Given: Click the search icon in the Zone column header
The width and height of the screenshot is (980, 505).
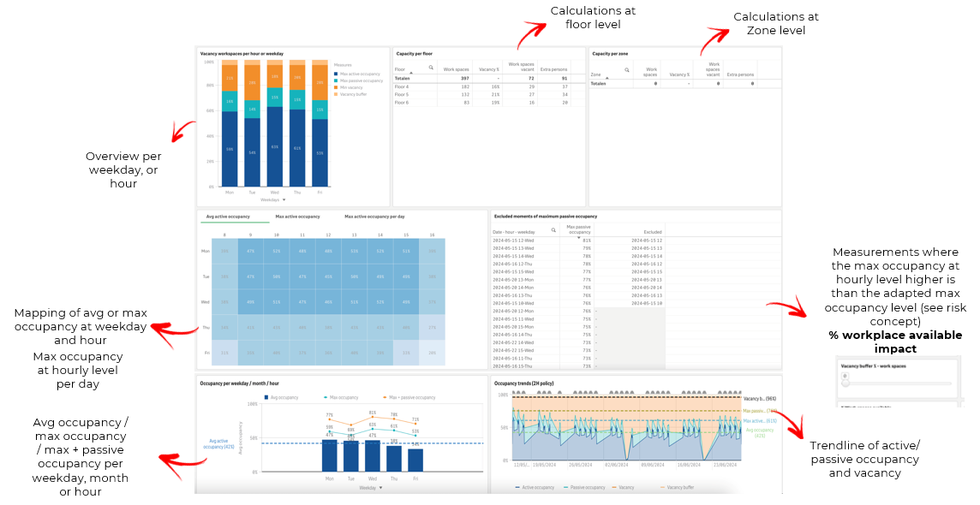Looking at the screenshot, I should click(x=627, y=70).
